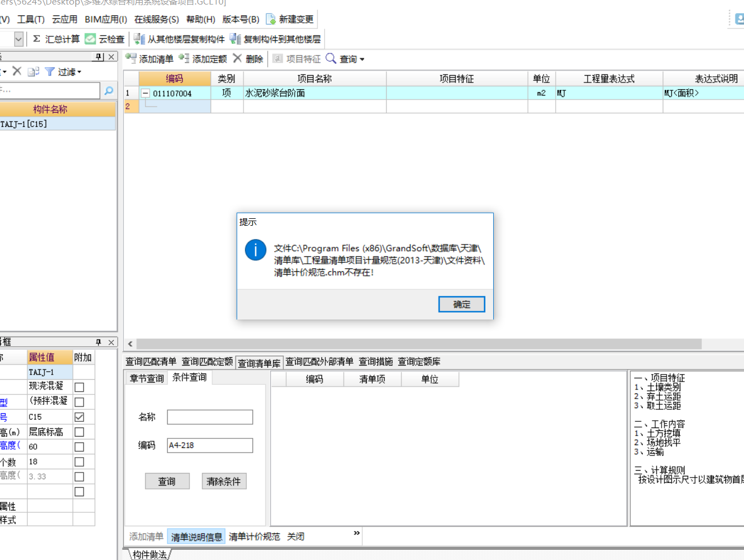Click the 查询 button in the search form
Viewport: 744px width, 560px height.
[167, 482]
